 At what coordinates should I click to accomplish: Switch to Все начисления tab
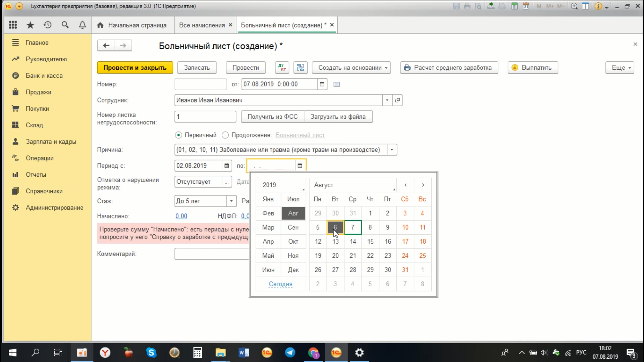point(202,25)
